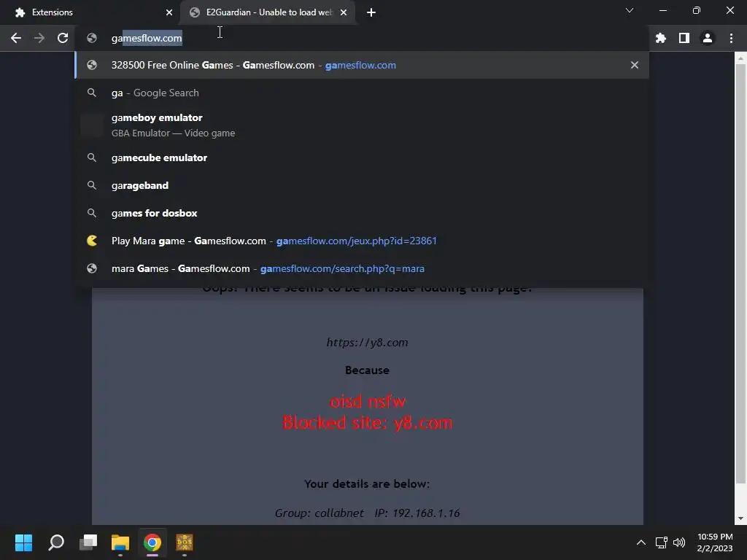
Task: Open the Extensions puzzle menu in toolbar
Action: [660, 38]
